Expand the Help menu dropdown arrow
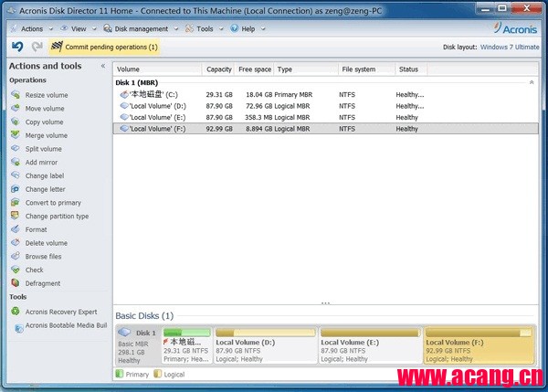Viewport: 548px width, 392px height. [x=263, y=29]
